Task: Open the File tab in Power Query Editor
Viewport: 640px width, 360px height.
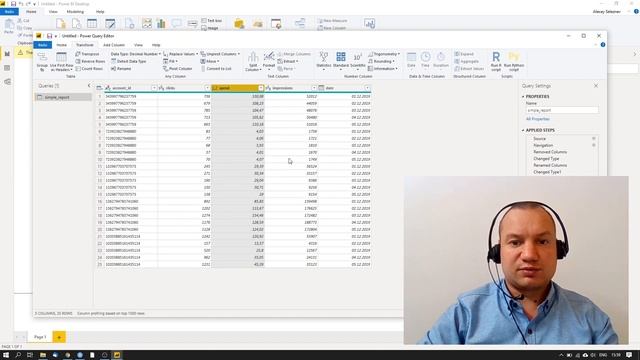Action: [x=42, y=45]
